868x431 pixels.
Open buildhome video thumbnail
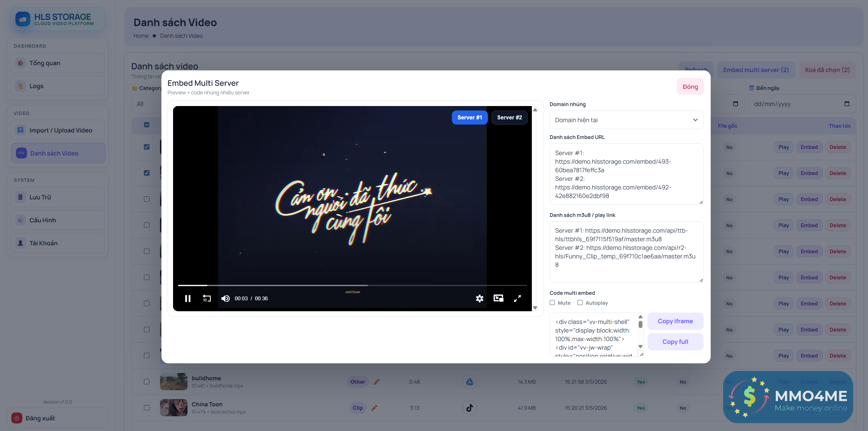pos(174,382)
